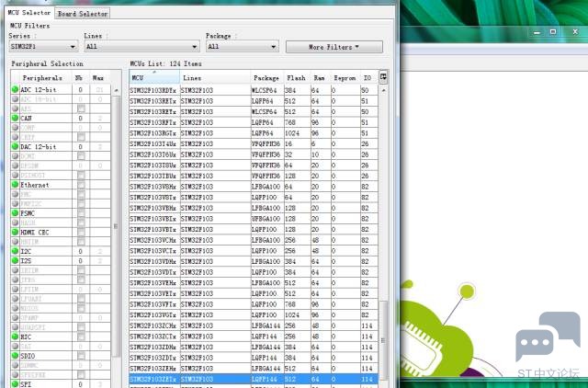Check the HDMI CEC peripheral box

[81, 233]
